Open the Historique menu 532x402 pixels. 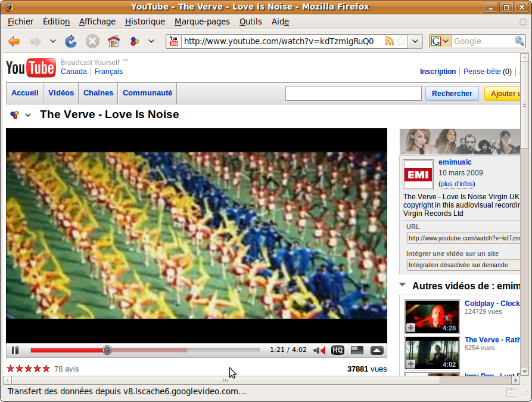(145, 21)
